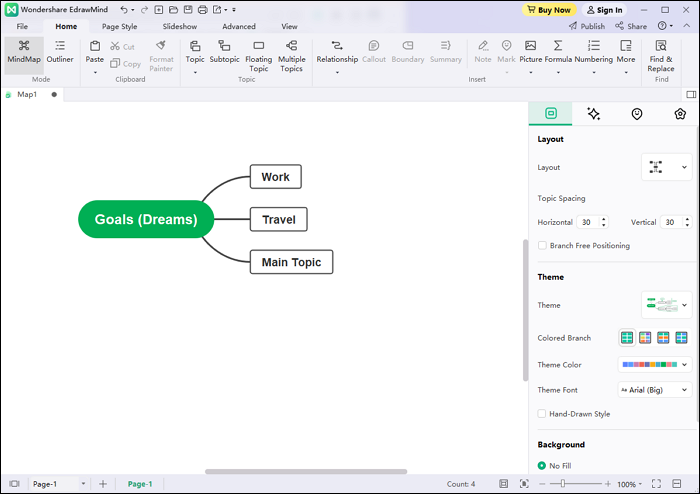Open the Page-1 page selector dropdown
The height and width of the screenshot is (494, 700).
click(83, 484)
